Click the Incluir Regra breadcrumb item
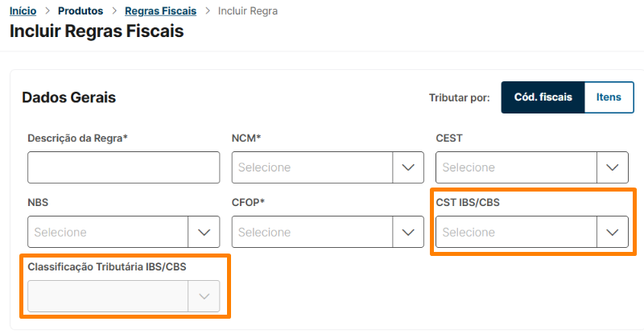The height and width of the screenshot is (334, 644). click(248, 11)
